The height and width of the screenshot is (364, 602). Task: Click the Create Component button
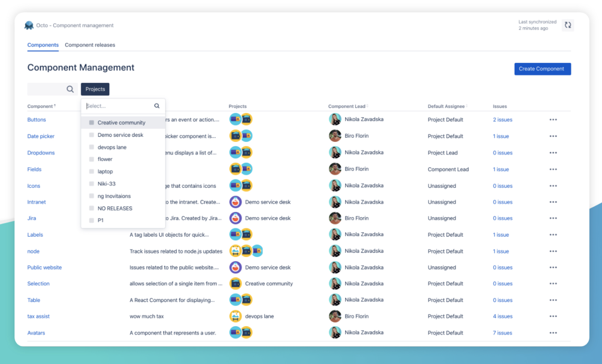[543, 69]
